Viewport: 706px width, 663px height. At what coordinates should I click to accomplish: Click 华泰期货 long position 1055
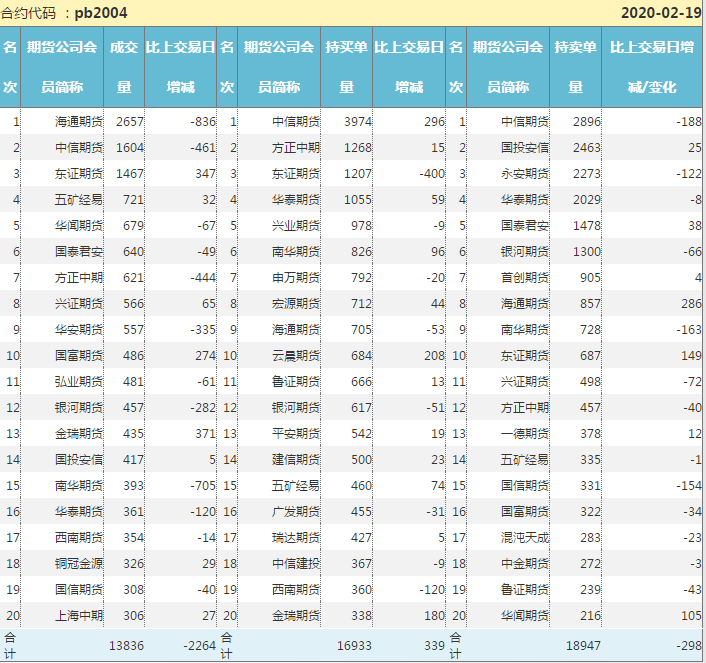pyautogui.click(x=358, y=200)
